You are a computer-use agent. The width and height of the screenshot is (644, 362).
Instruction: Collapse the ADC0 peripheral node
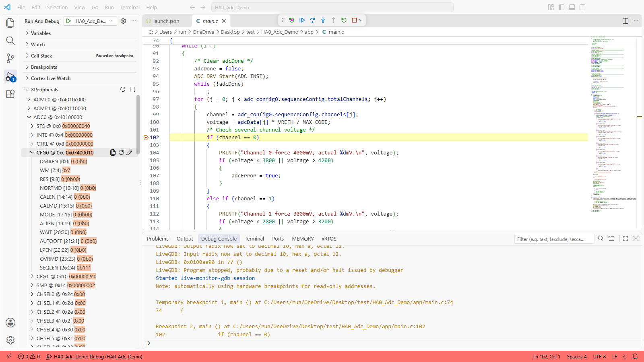coord(29,117)
